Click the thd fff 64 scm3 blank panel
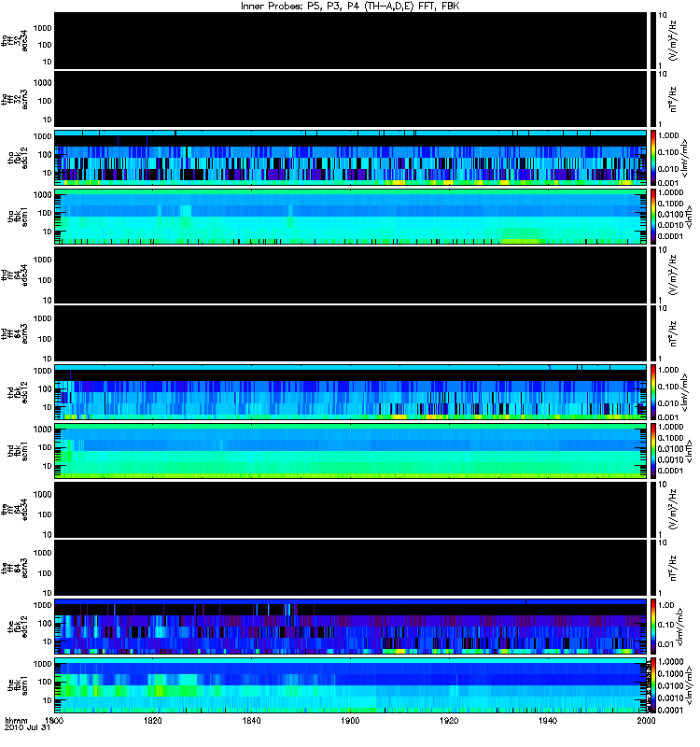The height and width of the screenshot is (747, 700). pyautogui.click(x=350, y=333)
